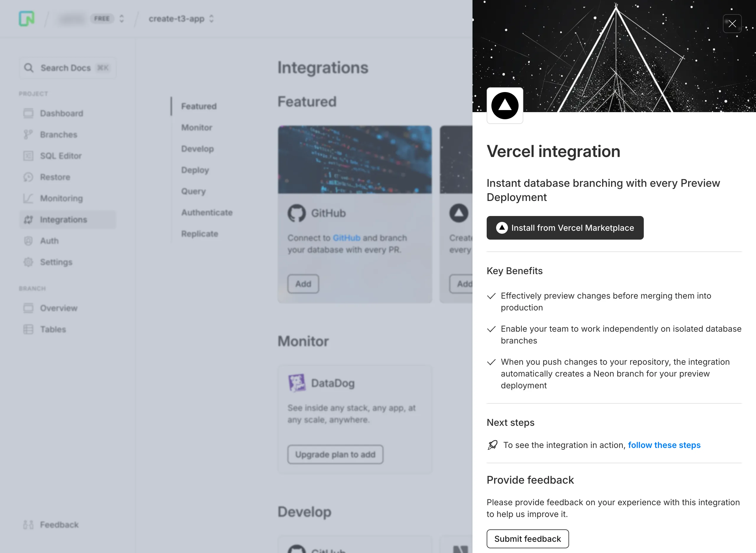
Task: Jump to Authenticate section in integrations nav
Action: point(207,212)
